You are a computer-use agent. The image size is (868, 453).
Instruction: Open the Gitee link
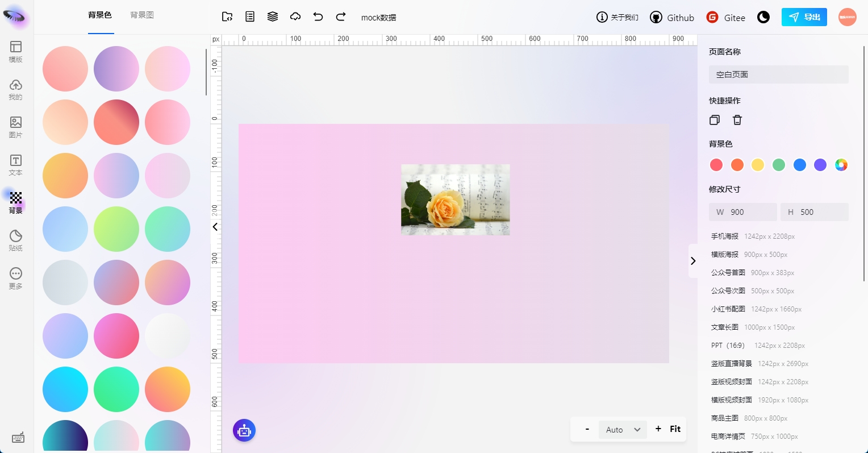pos(725,18)
